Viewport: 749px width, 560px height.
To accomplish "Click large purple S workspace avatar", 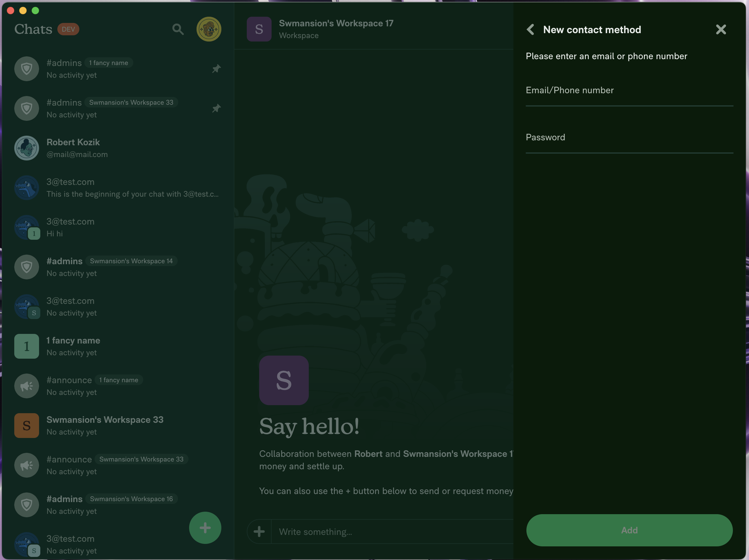I will [x=284, y=380].
